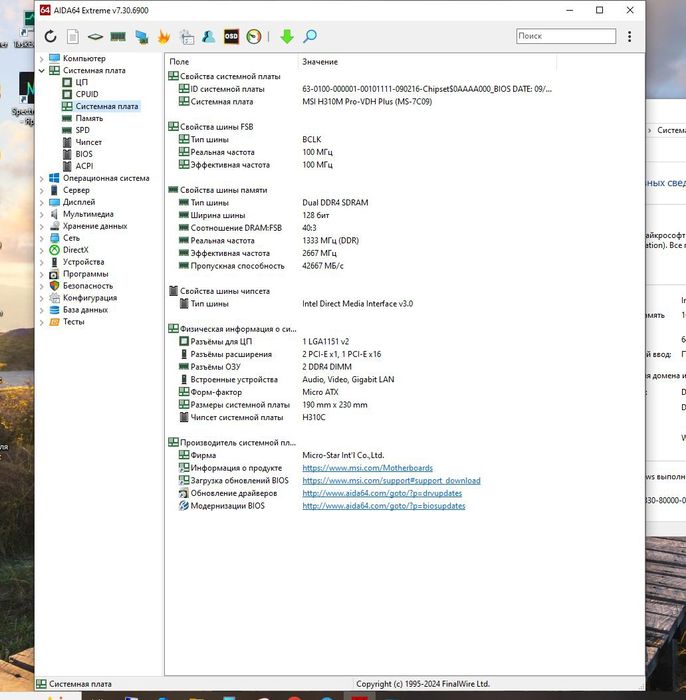
Task: Click the monitor diagnostics toolbar icon
Action: pos(141,37)
